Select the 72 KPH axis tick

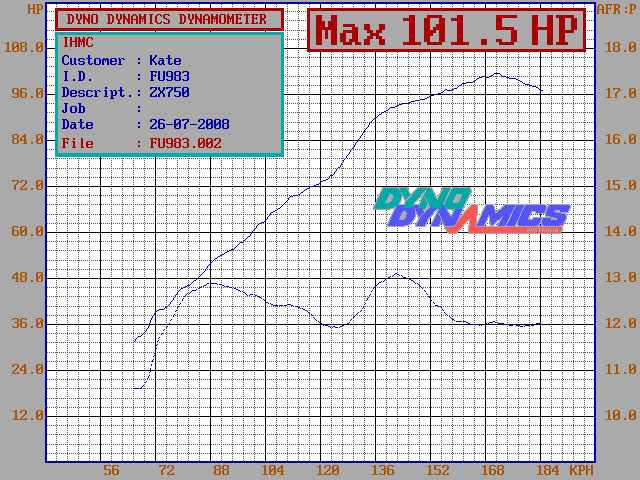point(166,470)
